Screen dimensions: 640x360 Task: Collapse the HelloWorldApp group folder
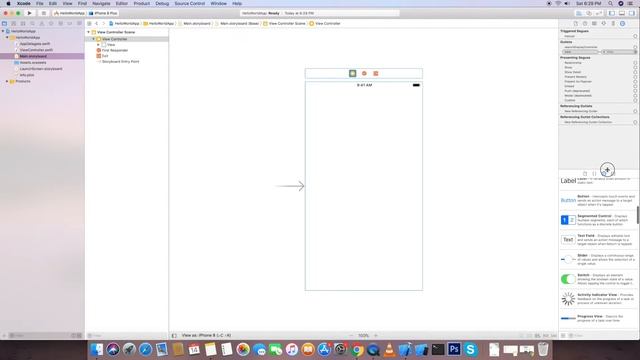tap(7, 37)
